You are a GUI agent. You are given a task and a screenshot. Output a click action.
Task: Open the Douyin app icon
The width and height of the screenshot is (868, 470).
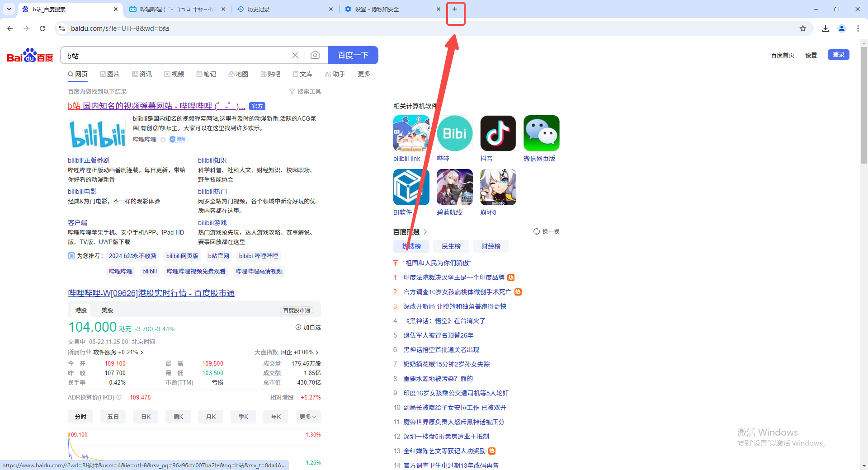(x=498, y=133)
